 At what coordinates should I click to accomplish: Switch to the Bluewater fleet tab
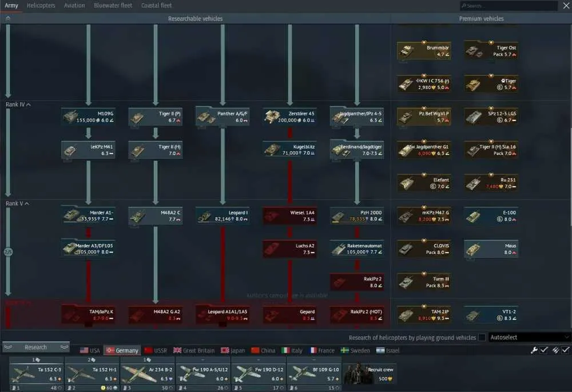[113, 6]
